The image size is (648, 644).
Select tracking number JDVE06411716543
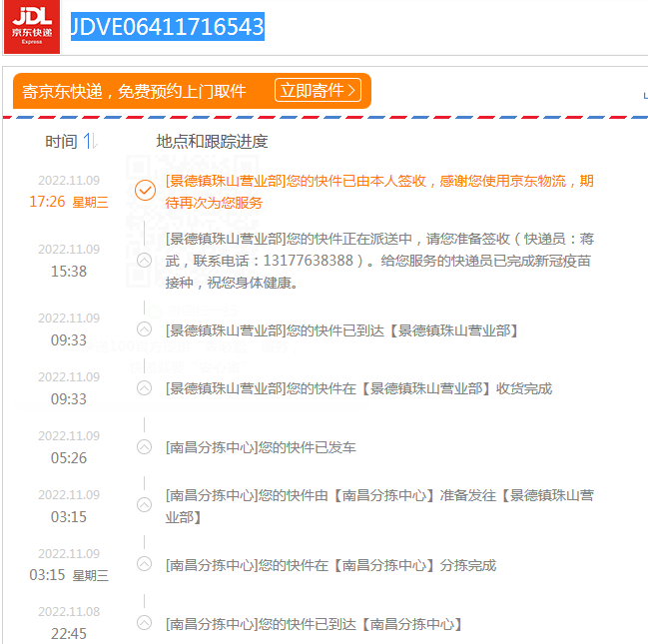coord(168,27)
